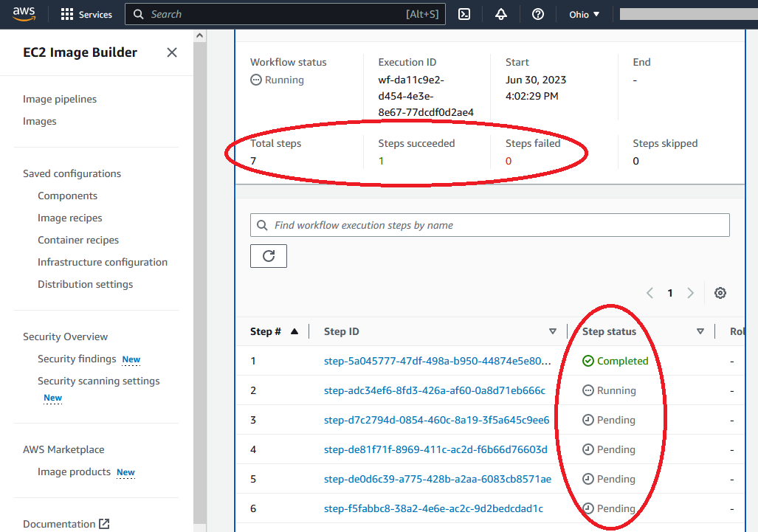Open Distribution settings
Screen dimensions: 758x532
coord(85,285)
